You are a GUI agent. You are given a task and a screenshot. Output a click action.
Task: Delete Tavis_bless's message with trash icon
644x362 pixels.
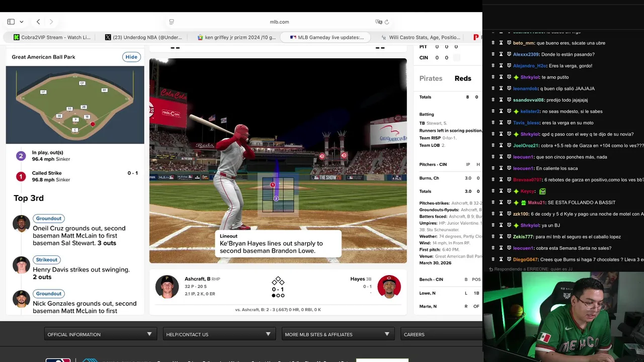pos(493,123)
